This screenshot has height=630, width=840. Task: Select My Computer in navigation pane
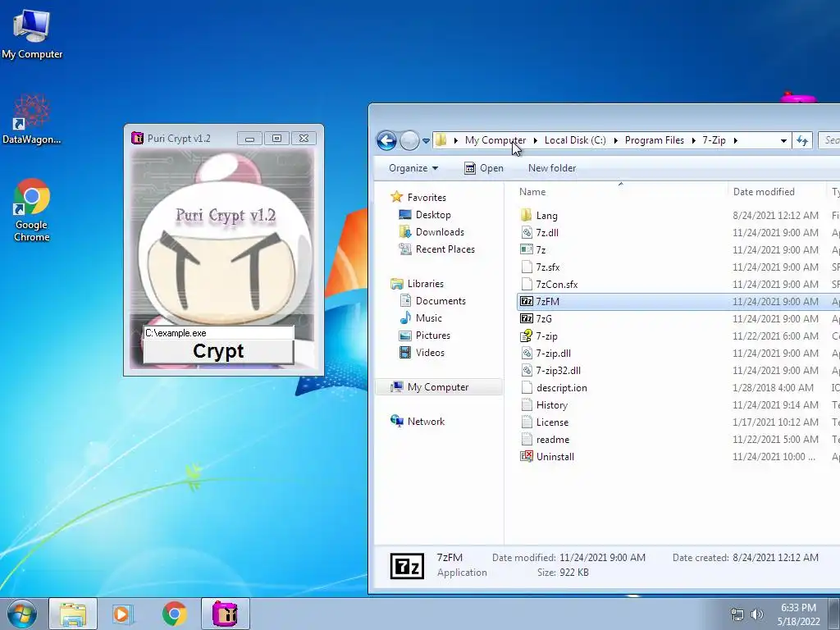438,387
